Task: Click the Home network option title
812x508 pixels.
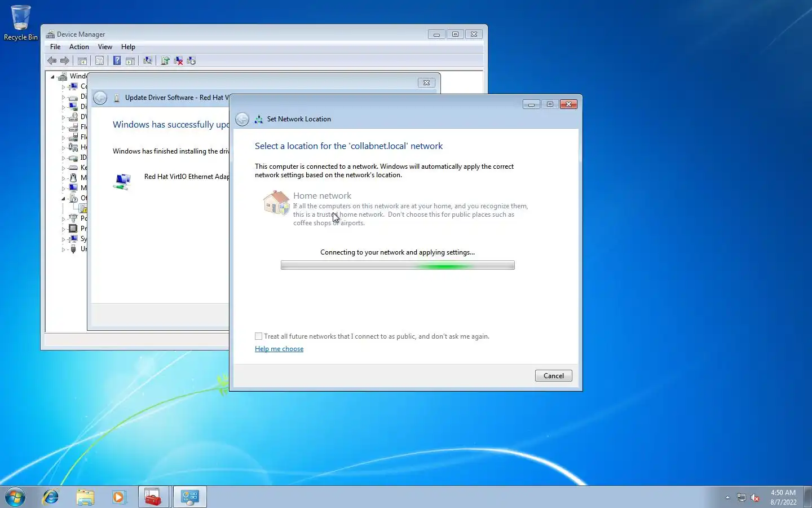Action: (x=322, y=195)
